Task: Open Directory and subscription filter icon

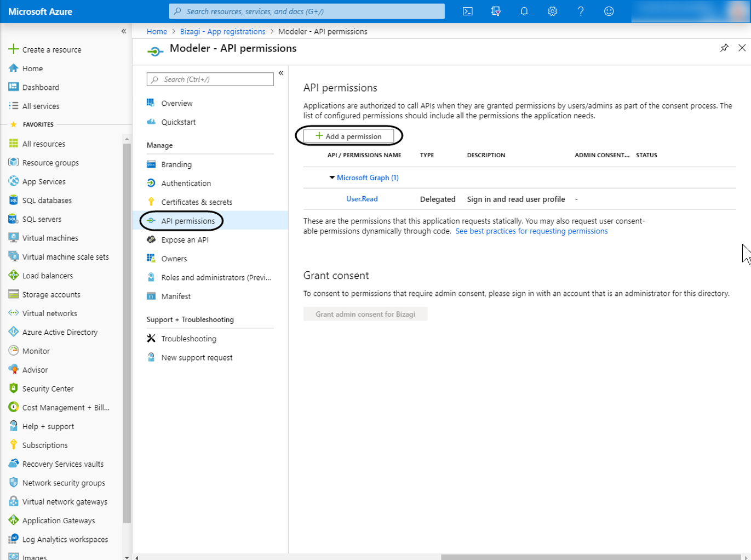Action: tap(496, 11)
